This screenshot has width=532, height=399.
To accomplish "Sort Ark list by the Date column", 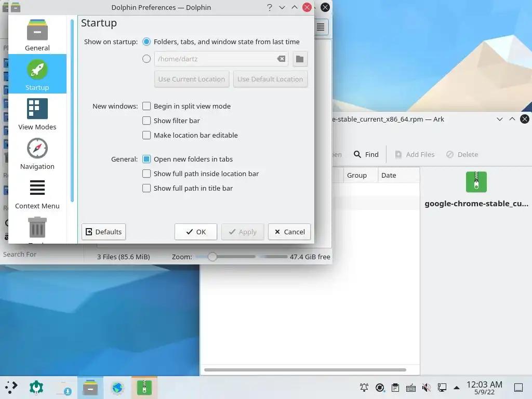I will pyautogui.click(x=398, y=176).
